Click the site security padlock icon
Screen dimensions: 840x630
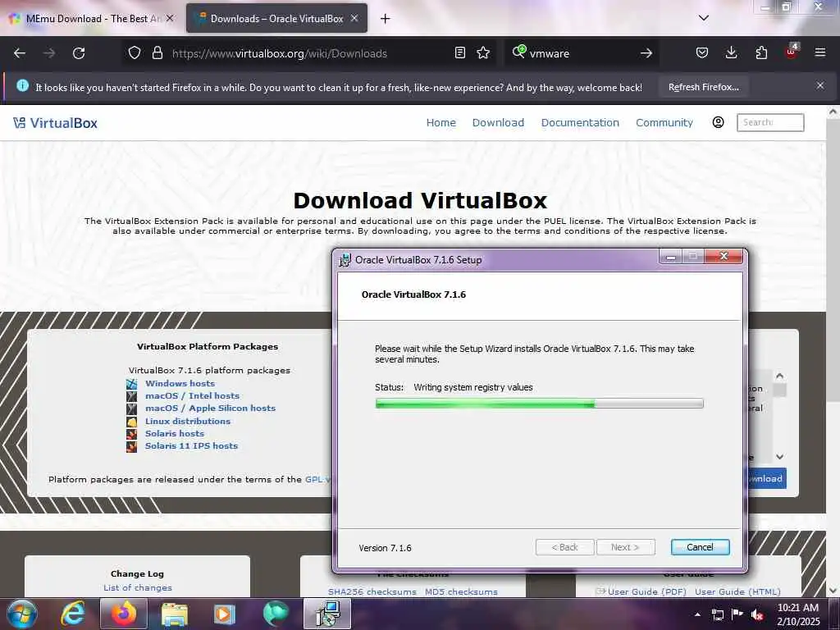[157, 53]
